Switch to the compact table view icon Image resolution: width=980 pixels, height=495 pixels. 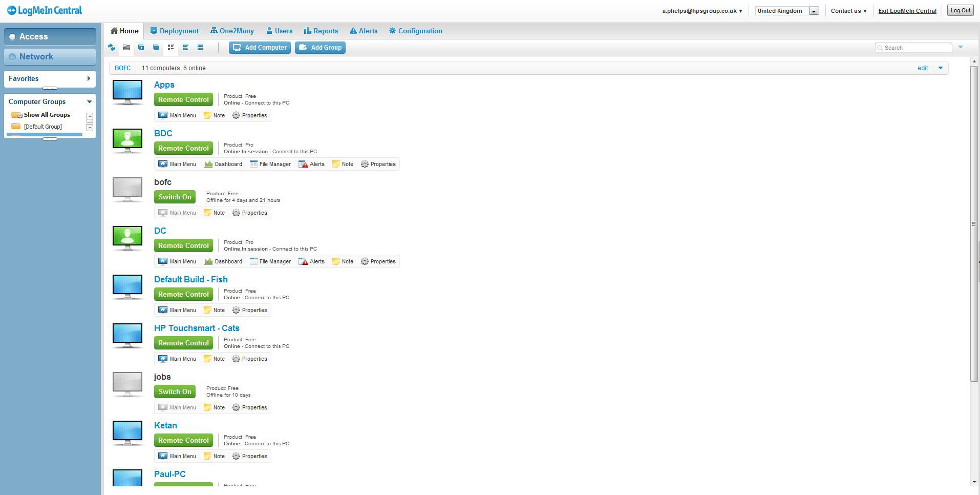pyautogui.click(x=201, y=48)
